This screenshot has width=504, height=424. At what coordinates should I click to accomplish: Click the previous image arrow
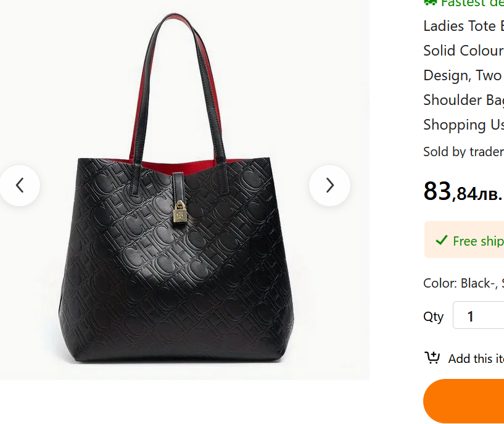(20, 185)
